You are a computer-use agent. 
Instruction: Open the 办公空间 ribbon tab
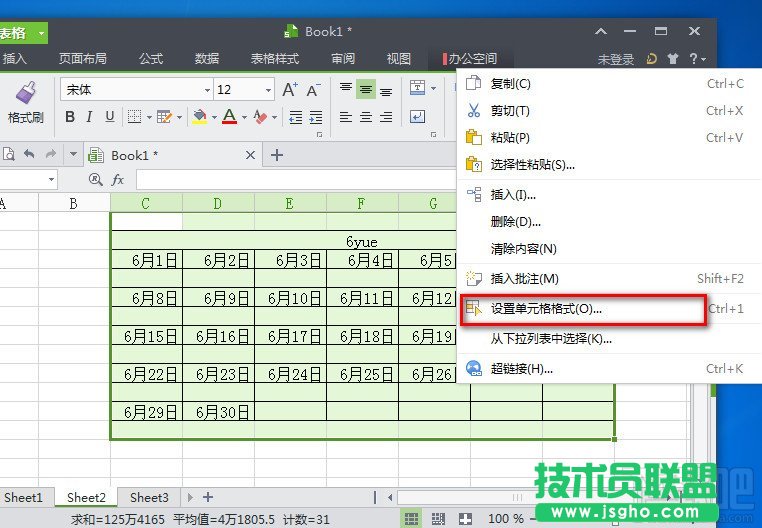470,59
